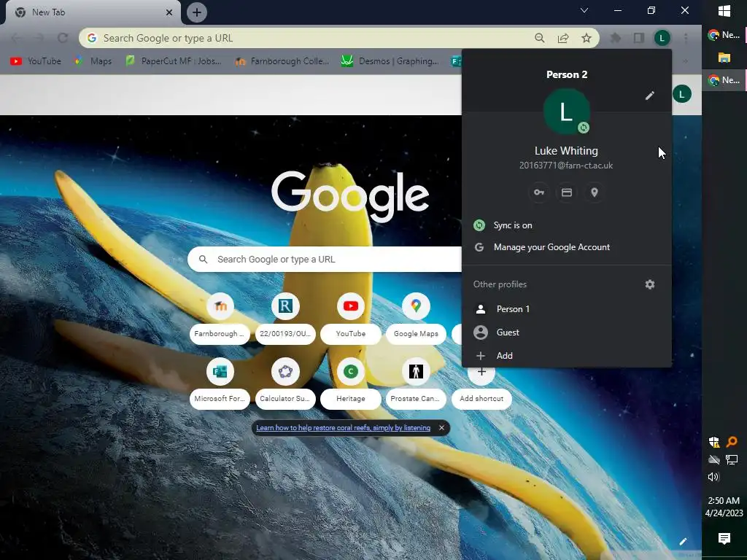The width and height of the screenshot is (747, 560).
Task: Click the profile avatar in Chrome toolbar
Action: 662,38
